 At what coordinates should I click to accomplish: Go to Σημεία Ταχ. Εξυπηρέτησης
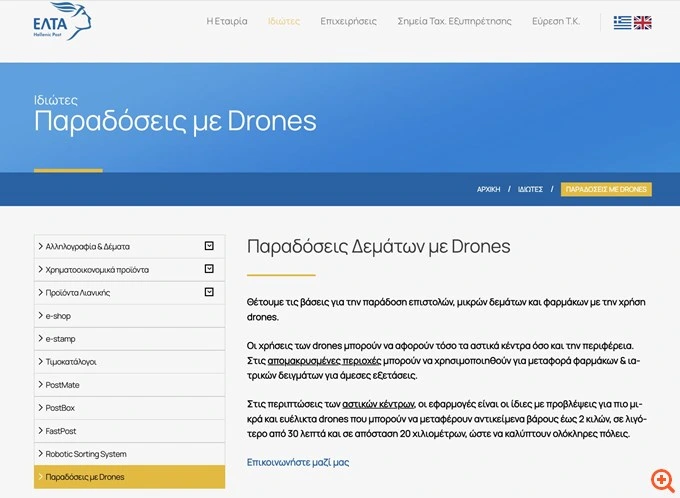(454, 21)
